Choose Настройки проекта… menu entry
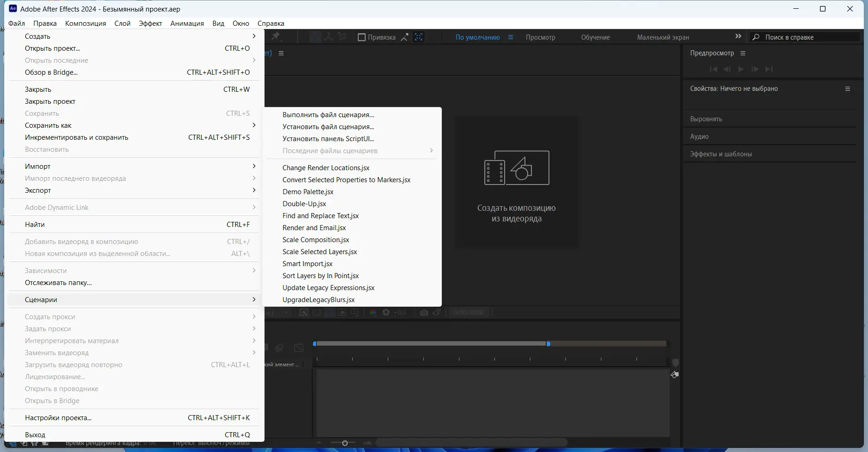The height and width of the screenshot is (452, 868). (x=134, y=418)
